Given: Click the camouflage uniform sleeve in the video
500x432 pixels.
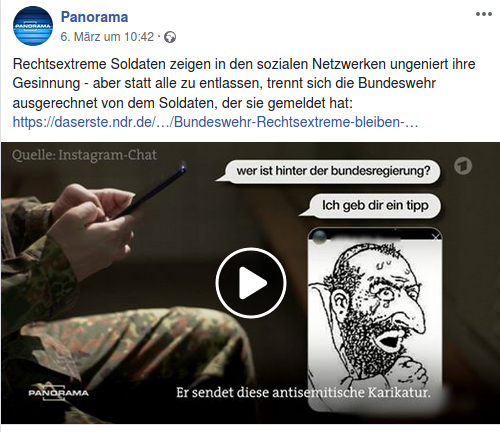Looking at the screenshot, I should point(37,263).
